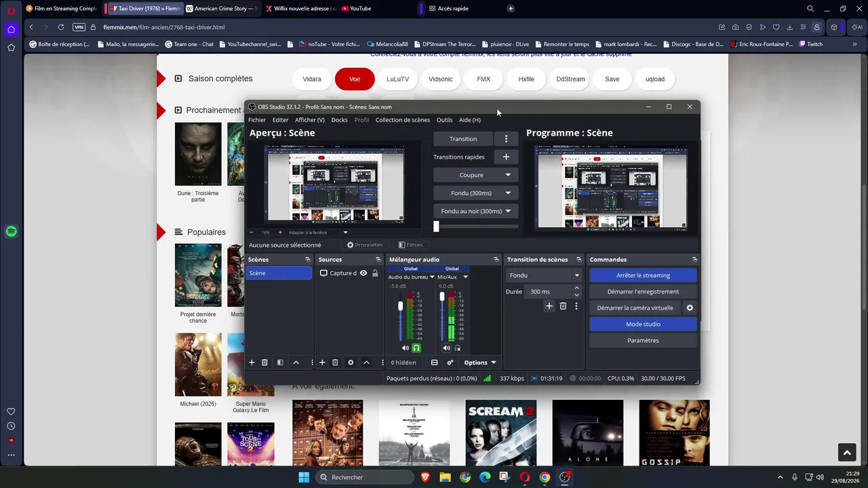Click the Transition button in studio mode
This screenshot has height=488, width=868.
(463, 138)
